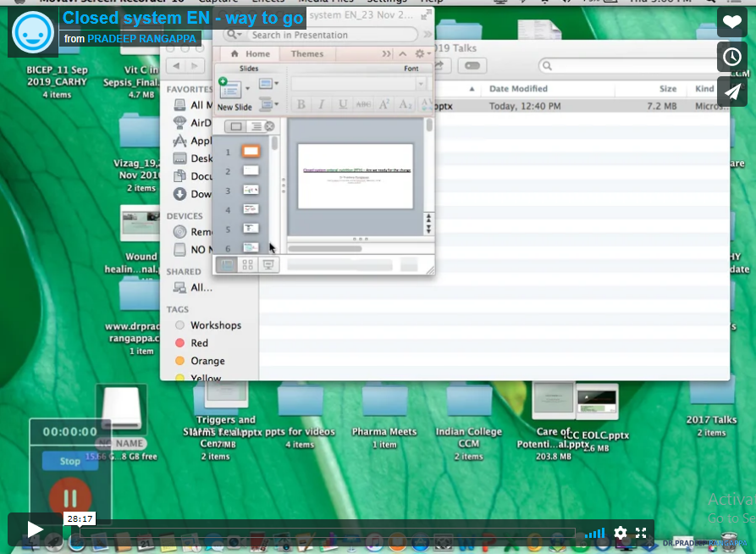
Task: Toggle outline view in slides pane
Action: click(x=256, y=126)
